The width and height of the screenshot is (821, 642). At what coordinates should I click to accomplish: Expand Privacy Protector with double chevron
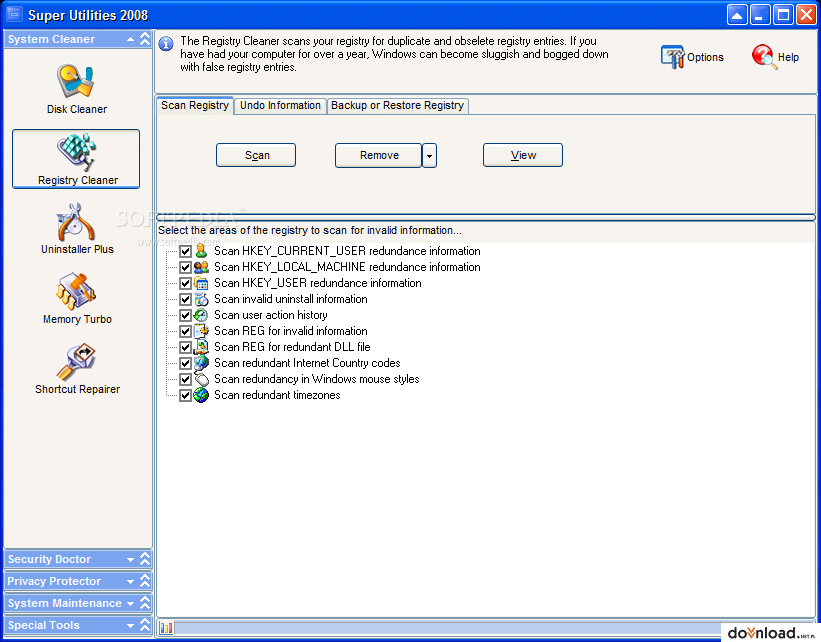tap(145, 581)
